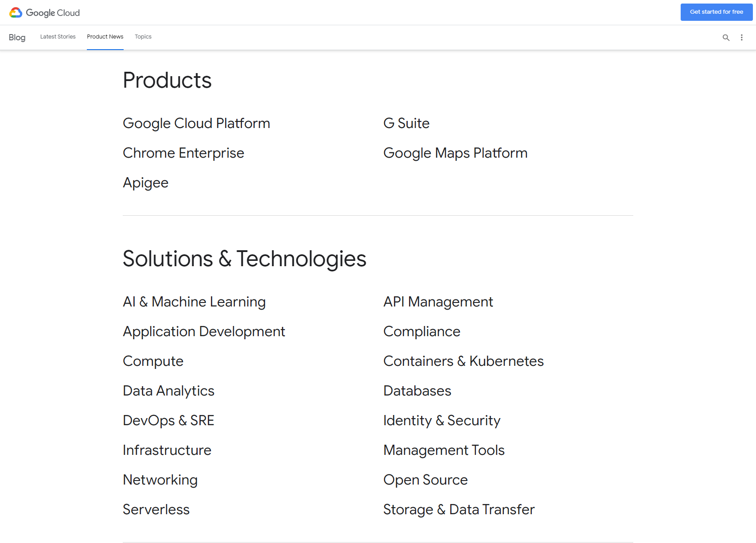756x543 pixels.
Task: Visit the Networking topic link
Action: (160, 480)
